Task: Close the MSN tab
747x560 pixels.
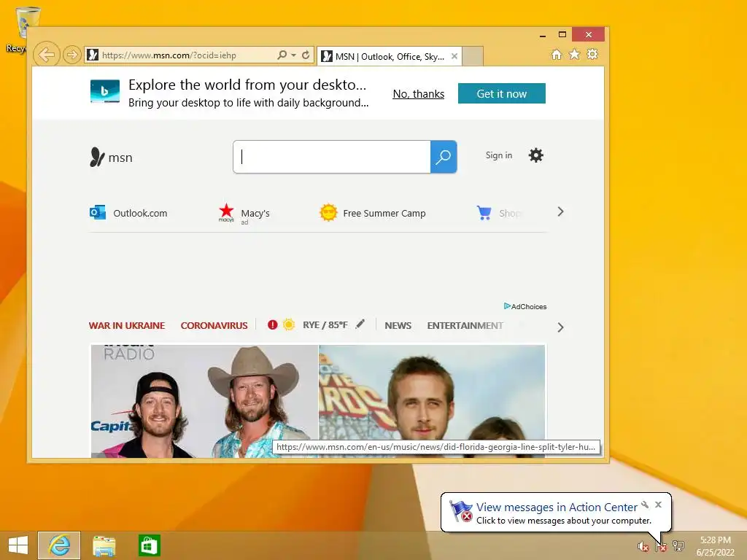Action: click(x=454, y=56)
